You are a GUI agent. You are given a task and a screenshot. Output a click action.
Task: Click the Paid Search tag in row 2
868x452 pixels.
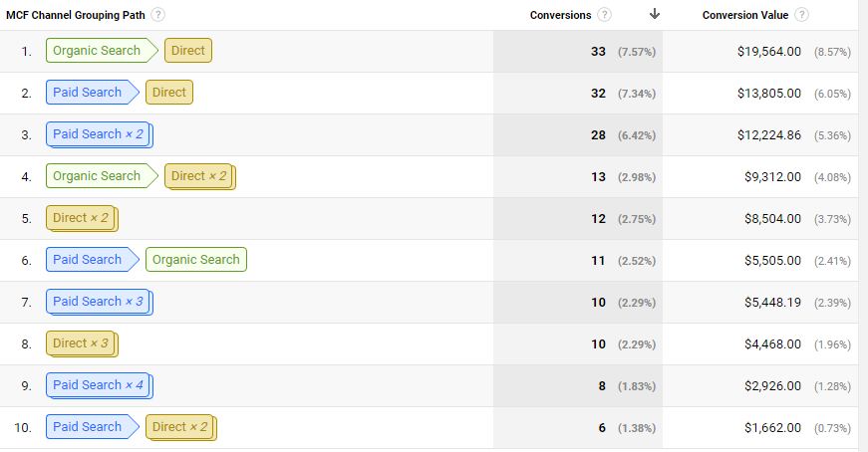88,93
